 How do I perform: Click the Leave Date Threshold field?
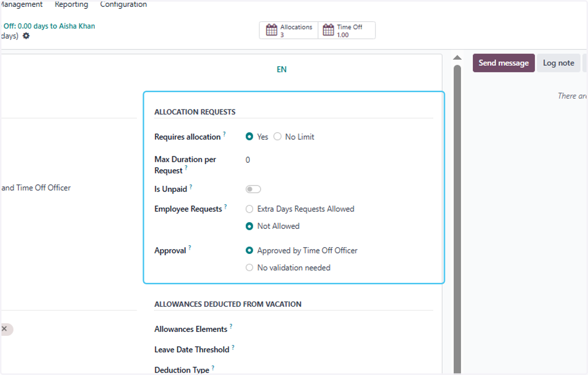339,350
